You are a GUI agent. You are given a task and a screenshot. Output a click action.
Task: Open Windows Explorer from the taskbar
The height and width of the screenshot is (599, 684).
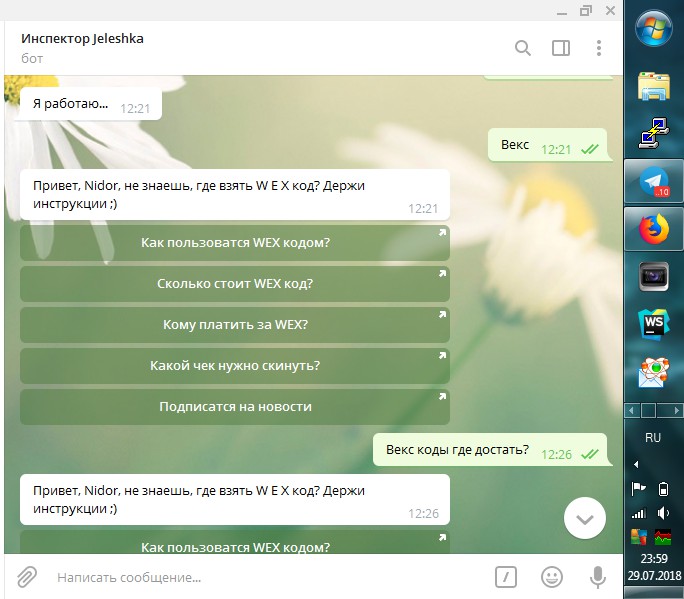coord(653,86)
